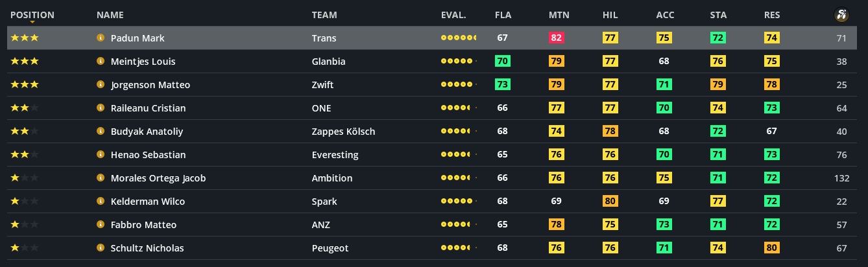Sort riders by the NAME column header
Image resolution: width=868 pixels, height=267 pixels.
click(x=110, y=15)
